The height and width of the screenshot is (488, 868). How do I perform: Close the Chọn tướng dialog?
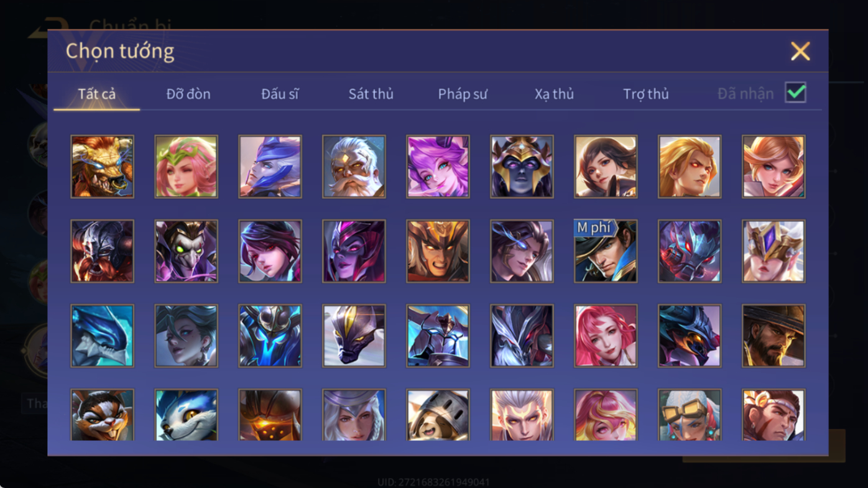click(x=800, y=51)
